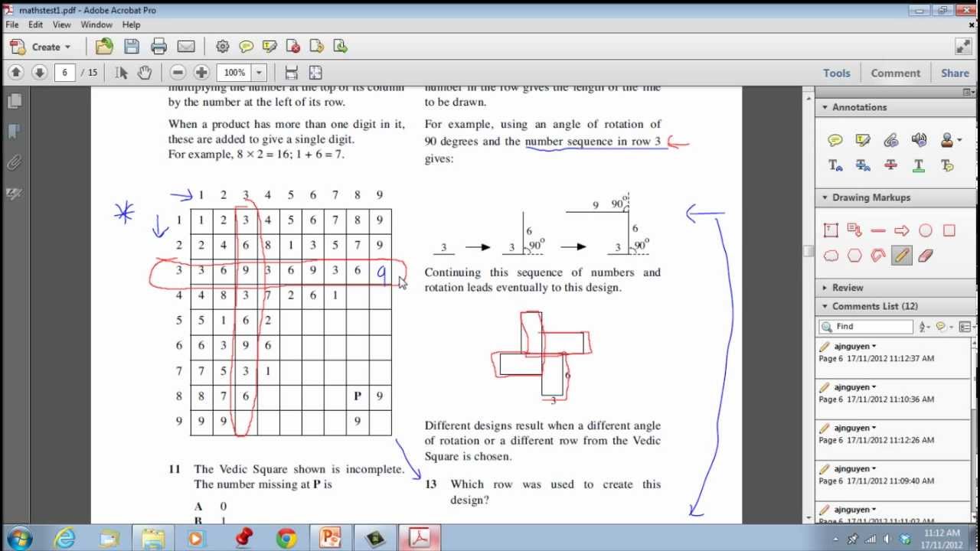Select the Sticky Note annotation tool

(835, 140)
